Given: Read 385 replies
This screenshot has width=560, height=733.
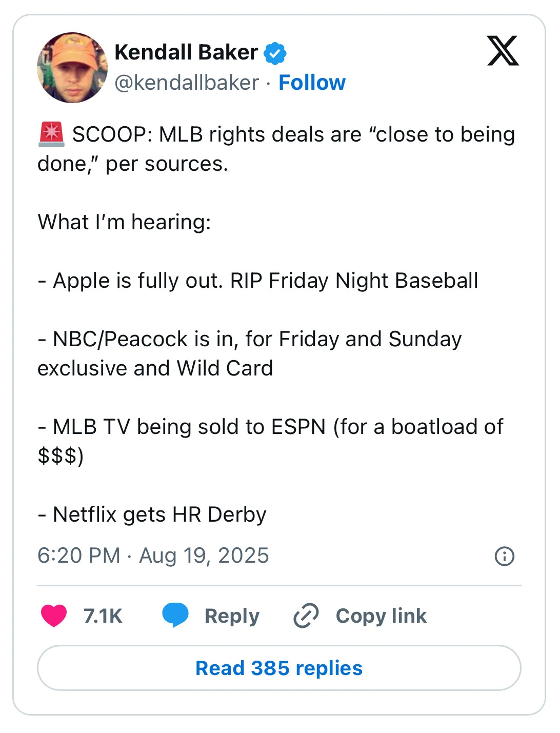Looking at the screenshot, I should pos(279,668).
